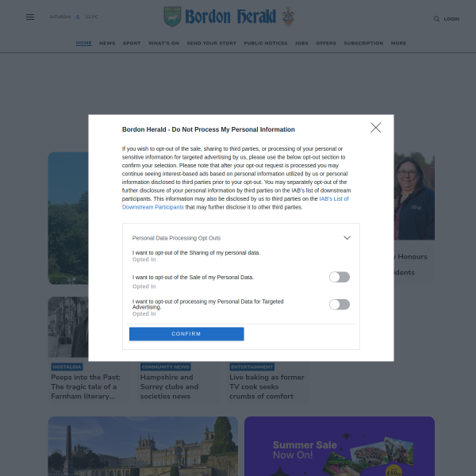Image resolution: width=476 pixels, height=476 pixels.
Task: Click 'opt-out of the Sharing' label
Action: 196,252
